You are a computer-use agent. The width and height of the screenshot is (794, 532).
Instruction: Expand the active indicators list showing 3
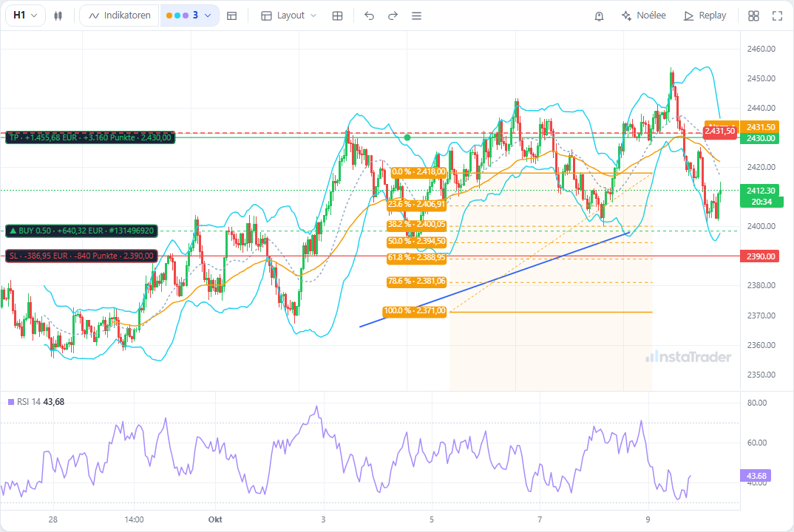click(189, 16)
